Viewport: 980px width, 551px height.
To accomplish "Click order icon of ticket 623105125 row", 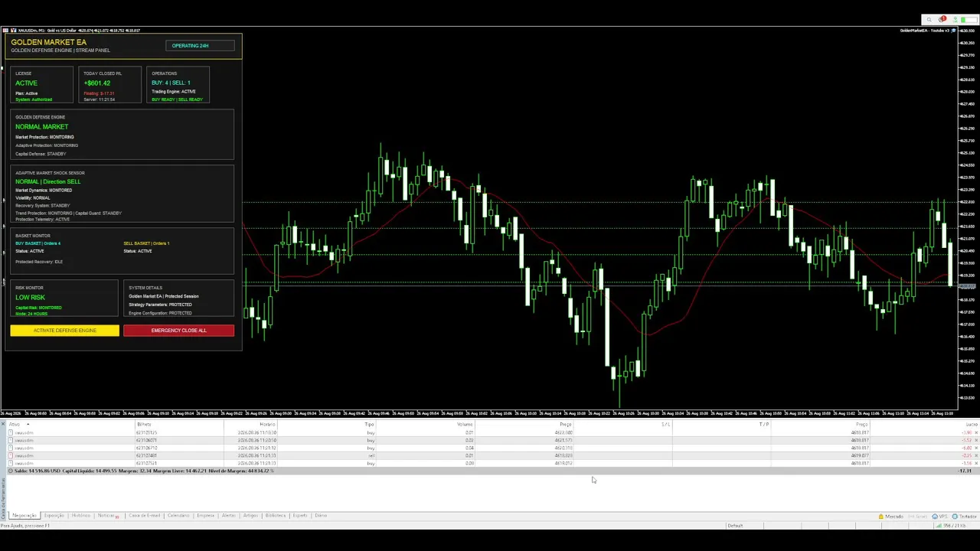I will point(11,433).
